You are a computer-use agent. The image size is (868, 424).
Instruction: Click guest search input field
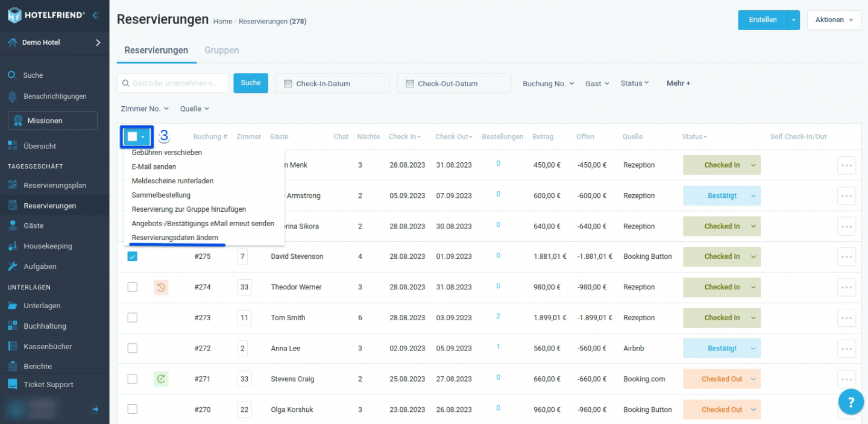tap(172, 83)
